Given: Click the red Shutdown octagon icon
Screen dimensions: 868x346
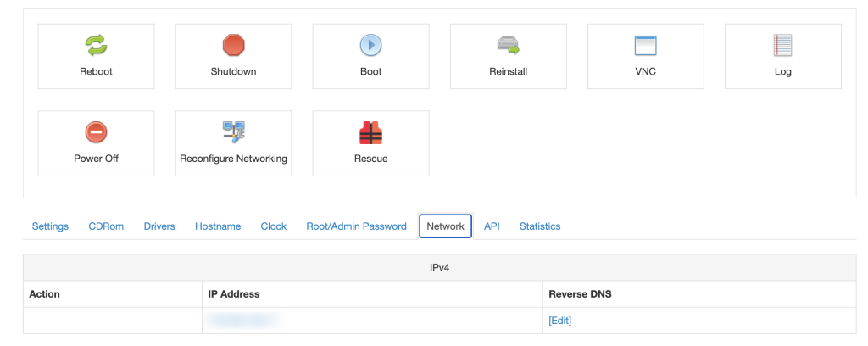Looking at the screenshot, I should click(233, 45).
